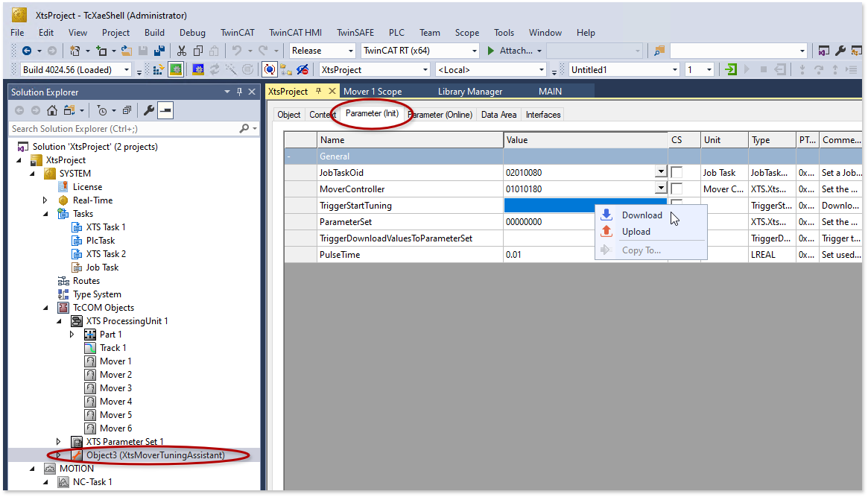Screen dimensions: 868x497
Task: Click the New Project toolbar icon
Action: tap(75, 51)
